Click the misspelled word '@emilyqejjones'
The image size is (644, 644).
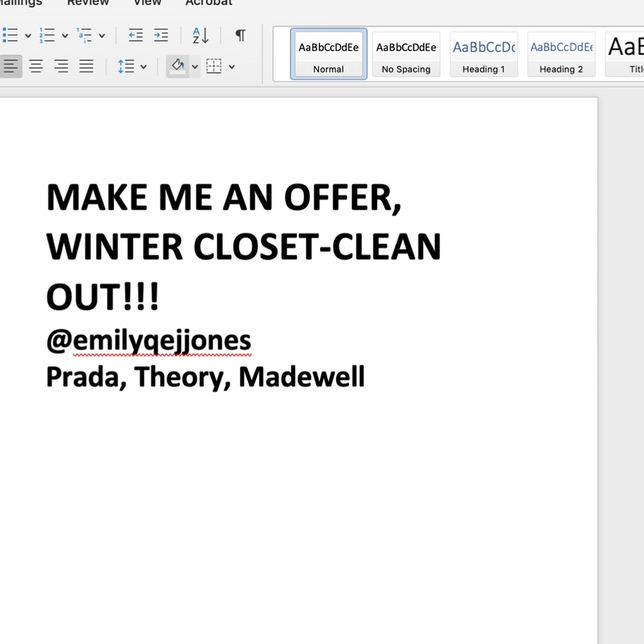point(149,341)
